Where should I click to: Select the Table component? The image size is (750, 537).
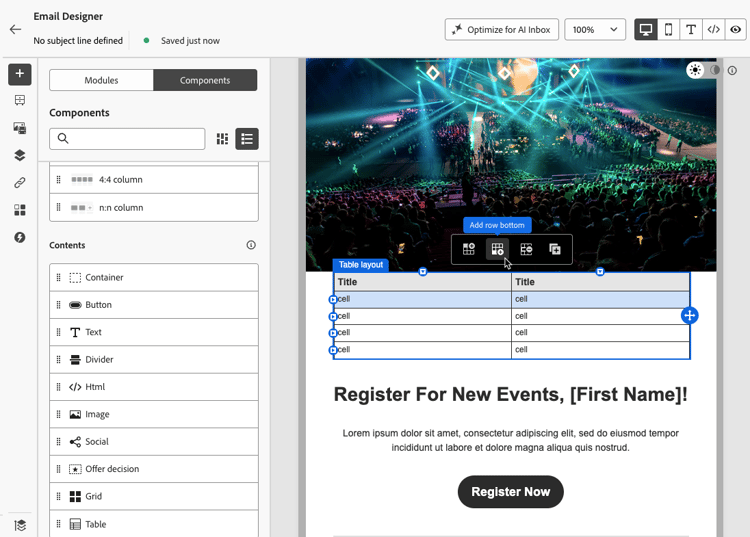point(154,524)
